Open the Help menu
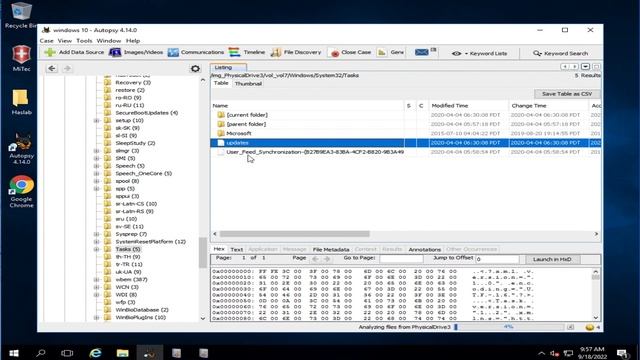 (x=133, y=41)
